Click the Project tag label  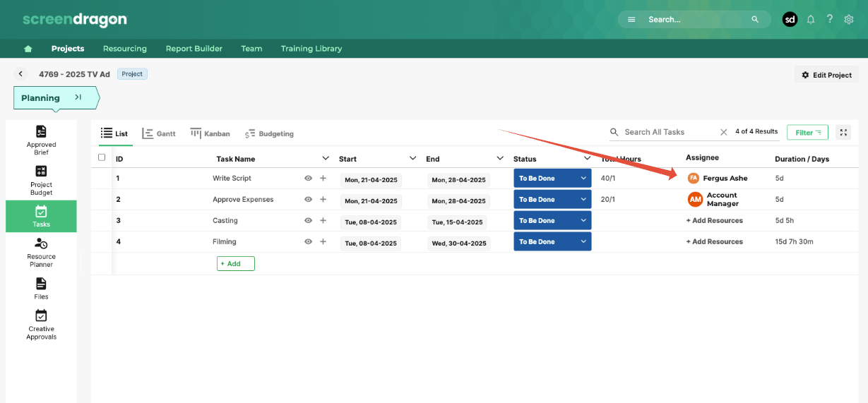pyautogui.click(x=132, y=74)
